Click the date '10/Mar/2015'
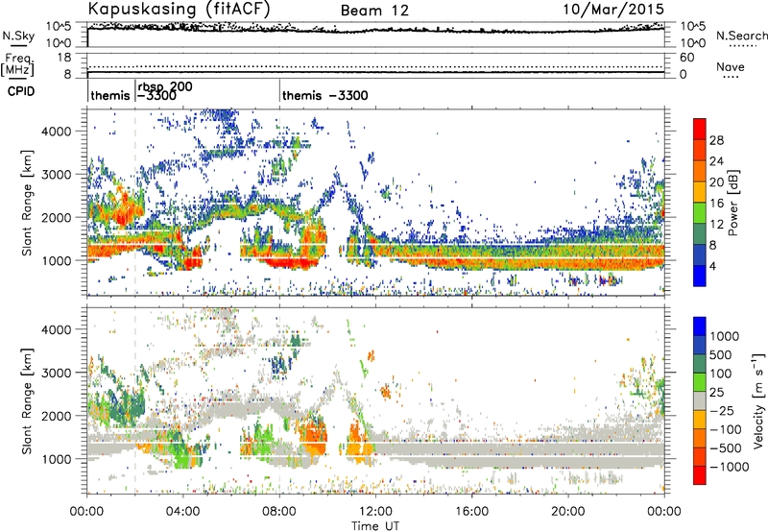The height and width of the screenshot is (532, 768). click(x=613, y=9)
